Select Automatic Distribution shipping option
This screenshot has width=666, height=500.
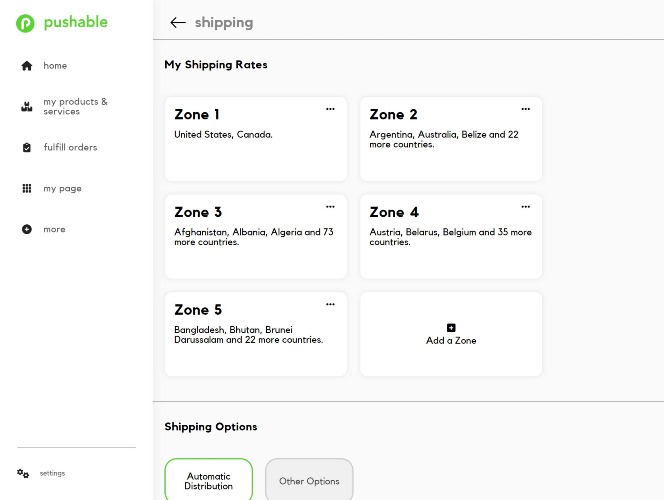[209, 480]
